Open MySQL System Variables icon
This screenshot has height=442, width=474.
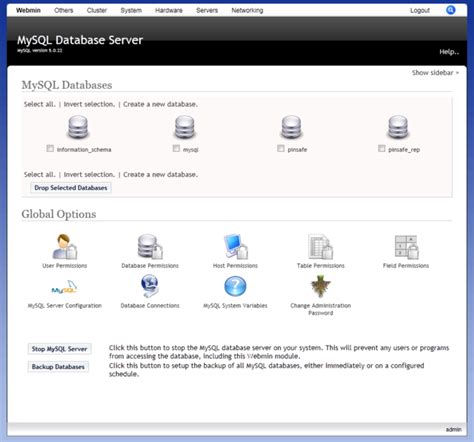(x=235, y=286)
